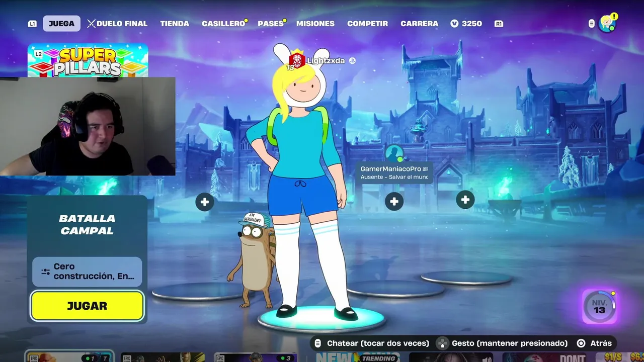Viewport: 644px width, 362px height.
Task: Click Chatear (tocar dos veces)
Action: pos(378,343)
